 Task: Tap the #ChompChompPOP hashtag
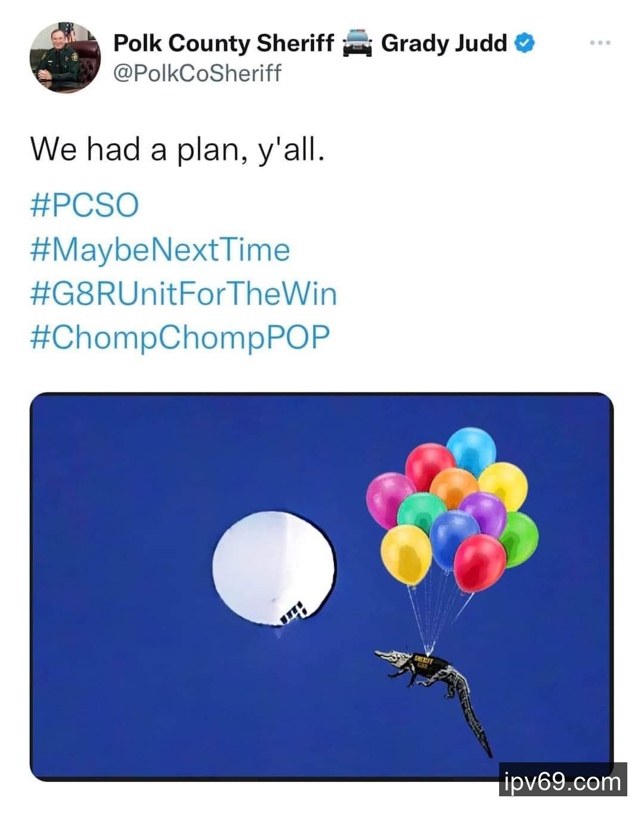pyautogui.click(x=179, y=337)
